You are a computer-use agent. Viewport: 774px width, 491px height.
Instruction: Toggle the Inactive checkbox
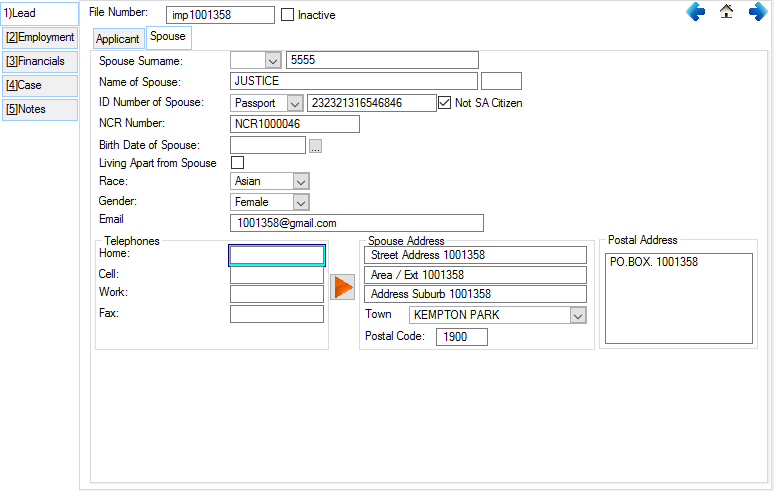pos(288,15)
